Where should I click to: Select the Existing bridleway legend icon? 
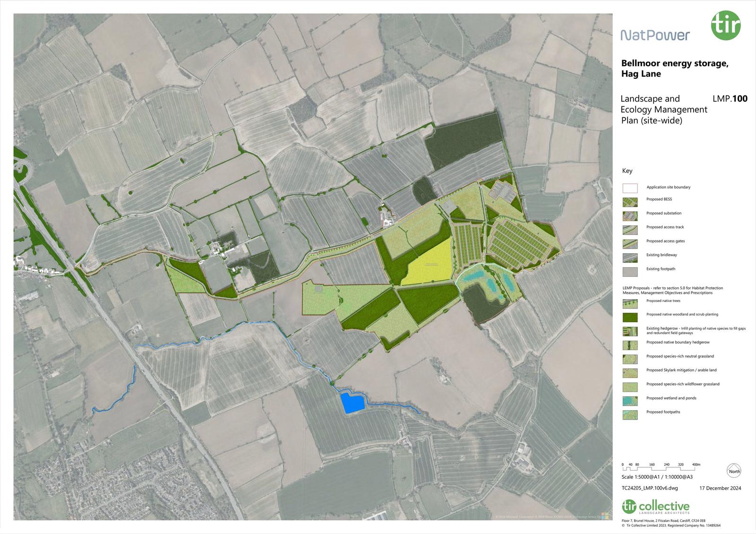[x=630, y=258]
